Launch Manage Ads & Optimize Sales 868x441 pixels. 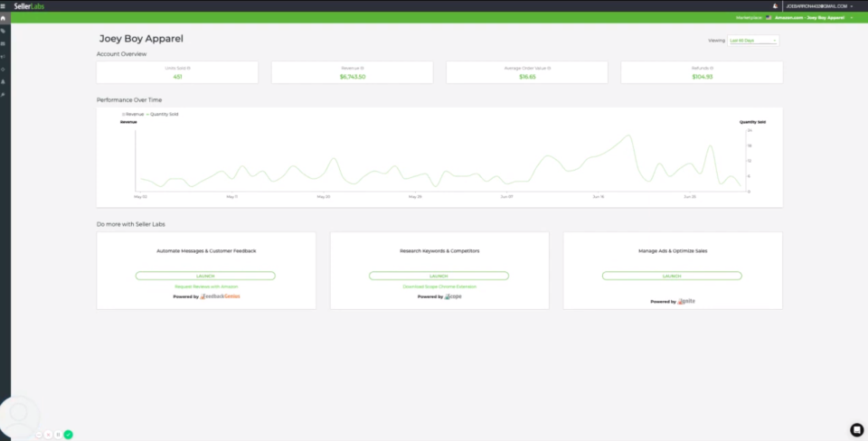tap(672, 276)
